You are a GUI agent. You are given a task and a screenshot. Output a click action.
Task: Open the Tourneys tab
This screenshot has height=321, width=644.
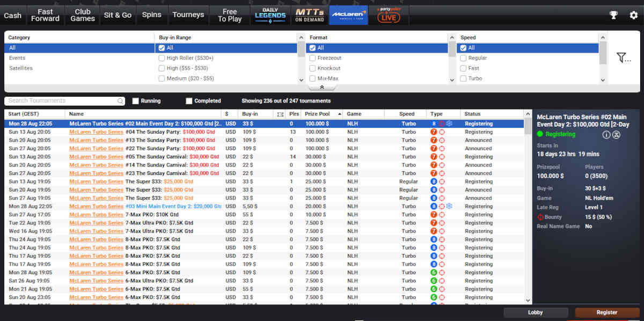(x=188, y=15)
